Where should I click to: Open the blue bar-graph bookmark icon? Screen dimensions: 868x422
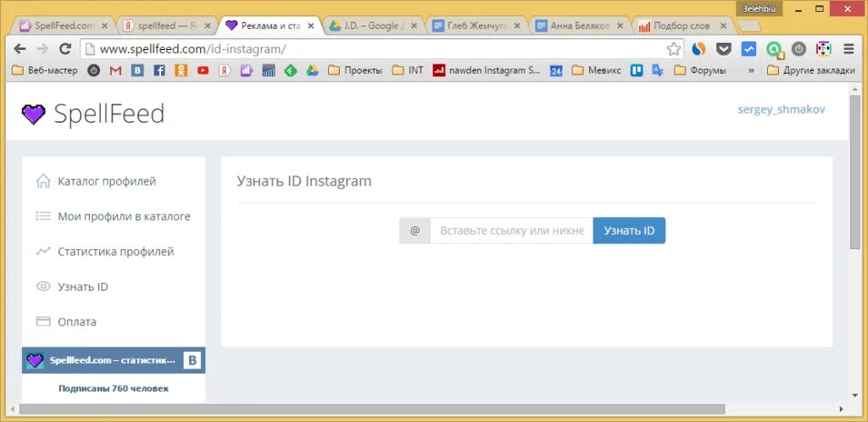point(269,71)
